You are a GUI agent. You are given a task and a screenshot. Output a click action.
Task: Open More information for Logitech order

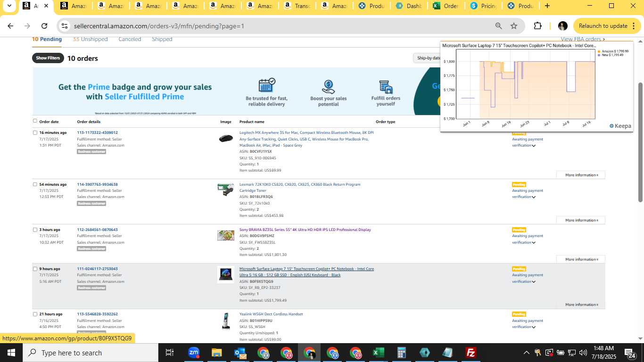click(x=581, y=175)
